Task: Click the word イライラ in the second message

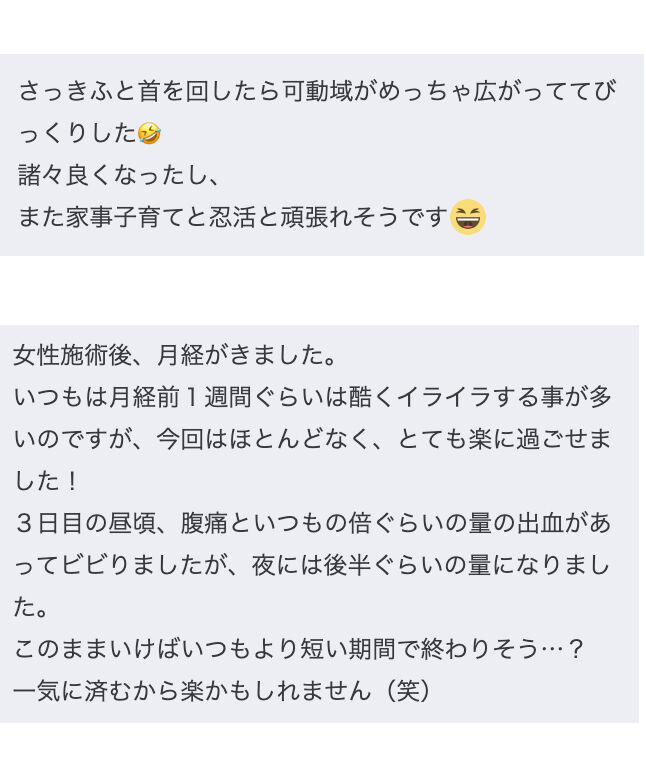Action: (x=443, y=397)
